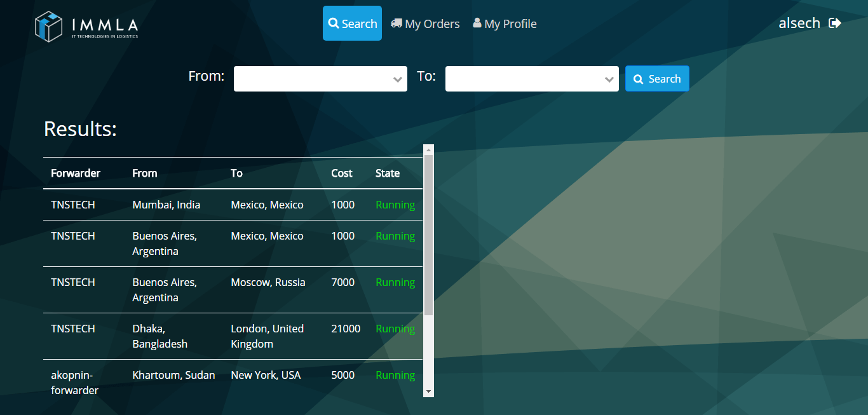This screenshot has width=868, height=415.
Task: Click the magnifier icon on the blue Search button
Action: [x=639, y=79]
